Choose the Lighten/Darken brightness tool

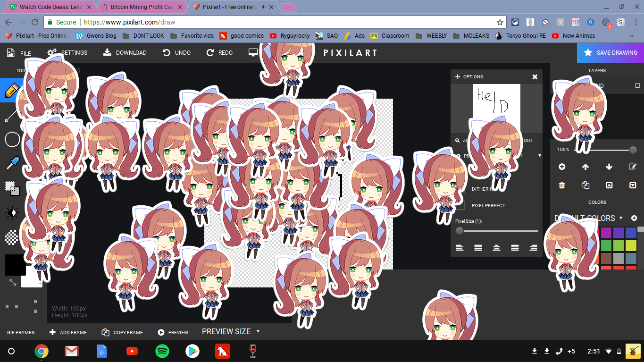[x=12, y=213]
